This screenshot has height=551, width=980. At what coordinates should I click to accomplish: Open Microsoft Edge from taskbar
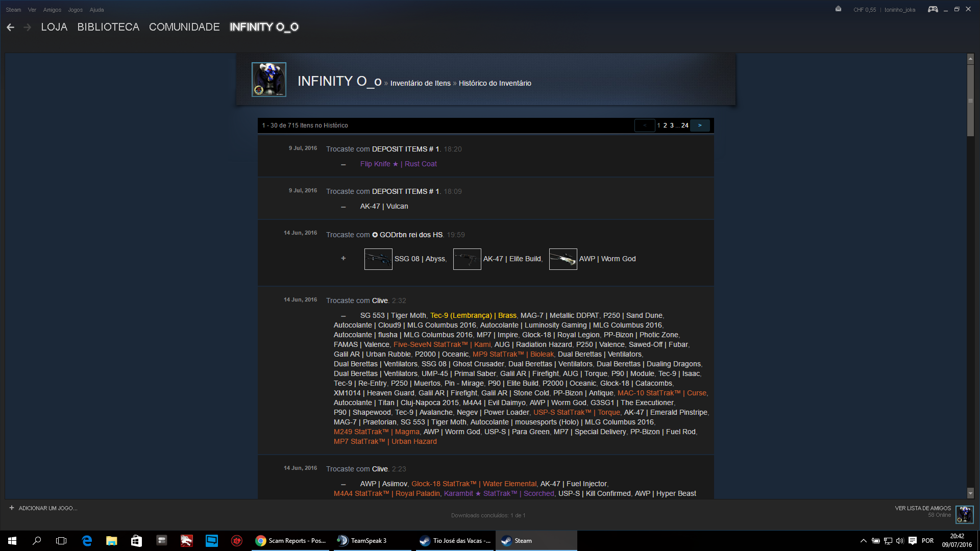point(87,541)
